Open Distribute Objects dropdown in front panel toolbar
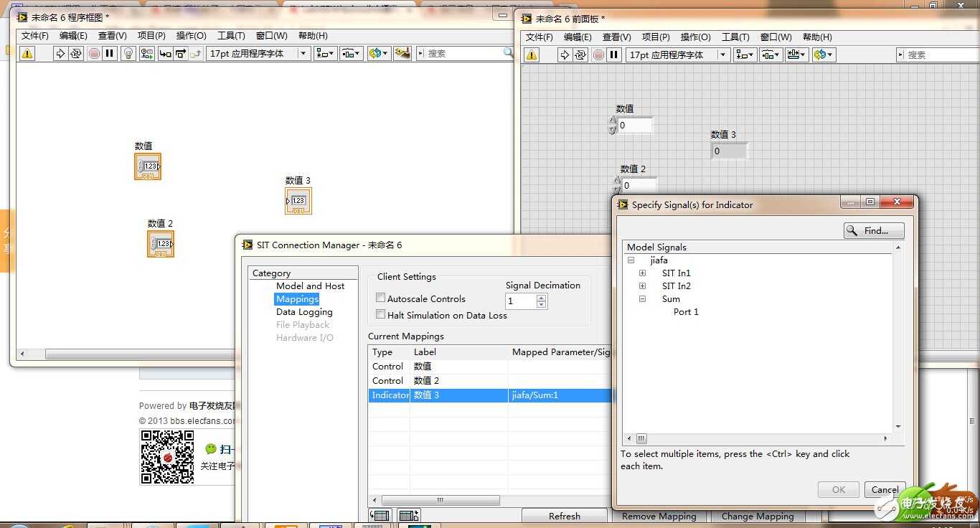The height and width of the screenshot is (528, 980). tap(771, 55)
